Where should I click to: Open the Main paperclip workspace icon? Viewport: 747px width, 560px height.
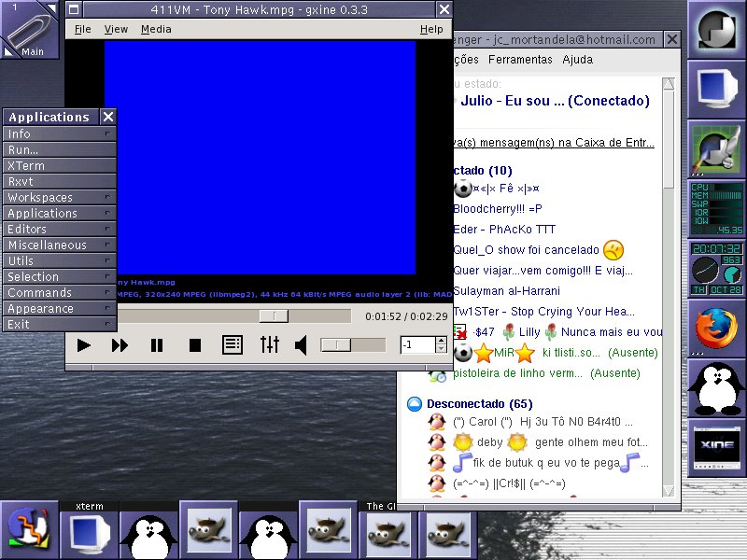pos(29,30)
